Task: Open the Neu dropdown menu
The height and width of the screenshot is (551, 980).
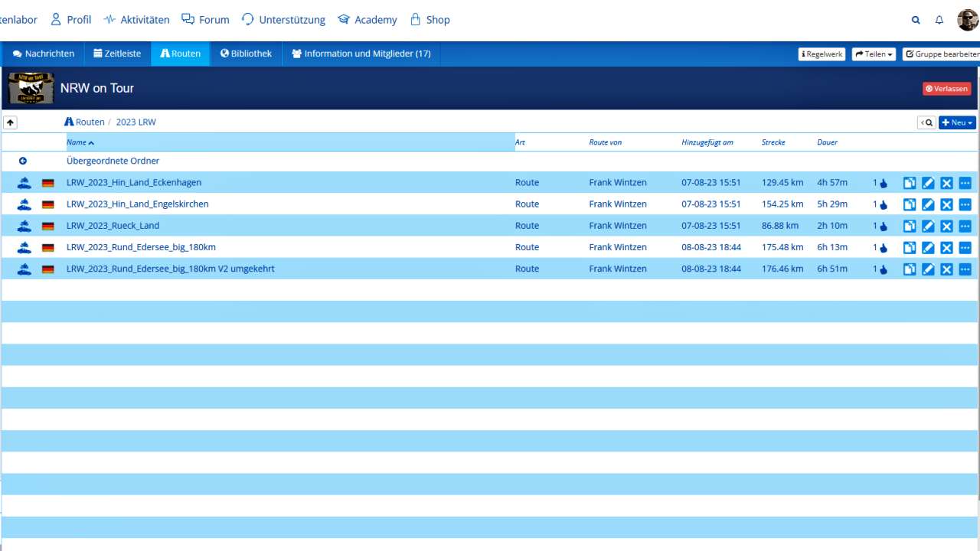Action: [957, 122]
